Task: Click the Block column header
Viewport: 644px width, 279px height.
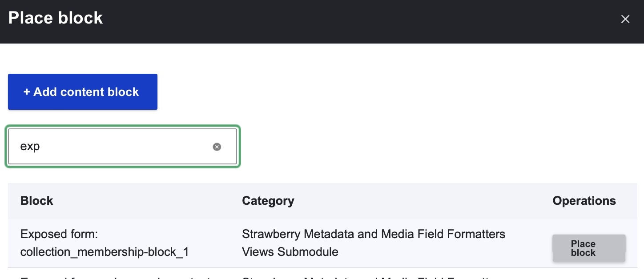Action: (x=37, y=201)
